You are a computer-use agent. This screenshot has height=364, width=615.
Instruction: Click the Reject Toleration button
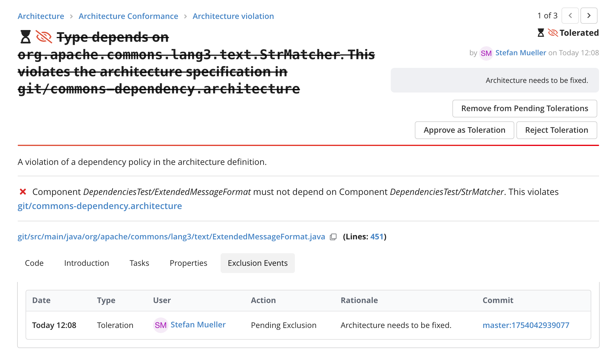click(x=557, y=130)
